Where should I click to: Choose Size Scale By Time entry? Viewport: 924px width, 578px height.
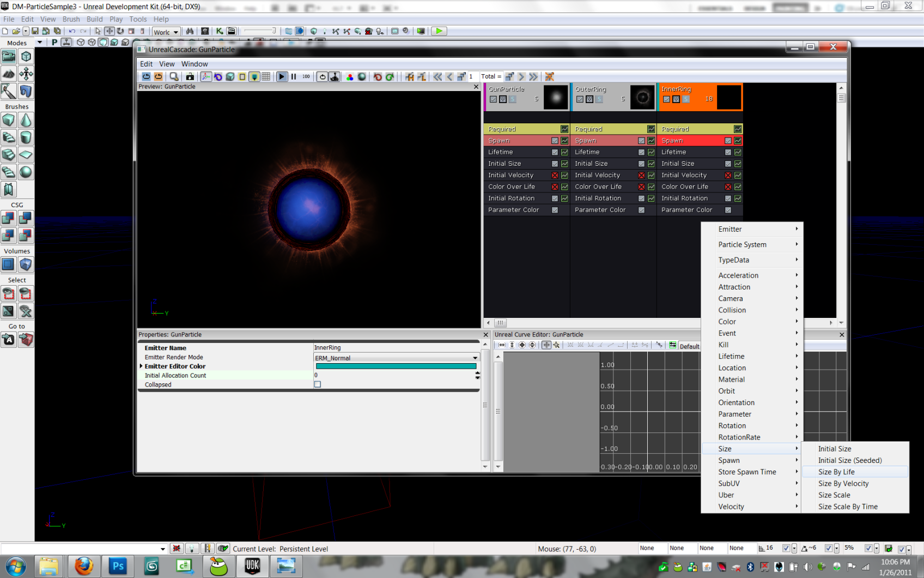(x=855, y=507)
